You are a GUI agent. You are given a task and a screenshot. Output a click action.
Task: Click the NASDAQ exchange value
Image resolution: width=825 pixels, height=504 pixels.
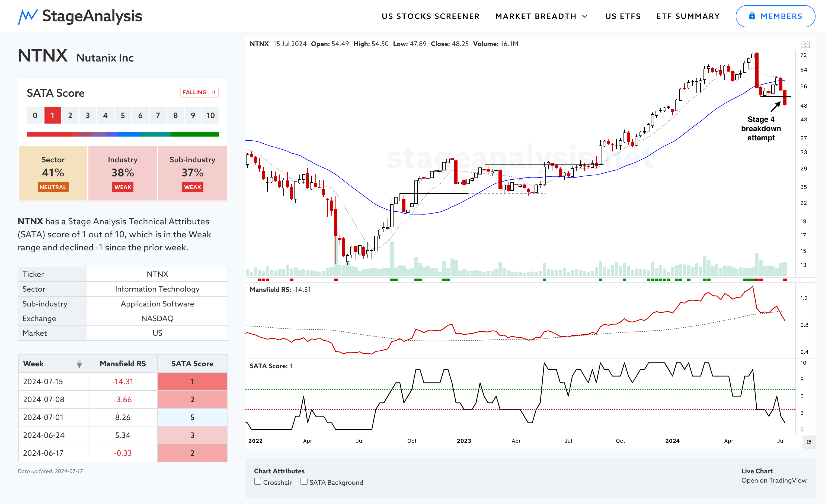[x=157, y=318]
